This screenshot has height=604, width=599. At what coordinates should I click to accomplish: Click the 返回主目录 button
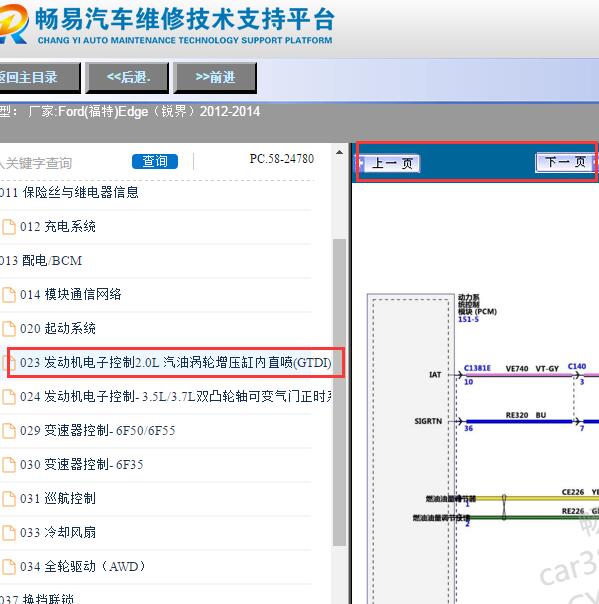[39, 78]
